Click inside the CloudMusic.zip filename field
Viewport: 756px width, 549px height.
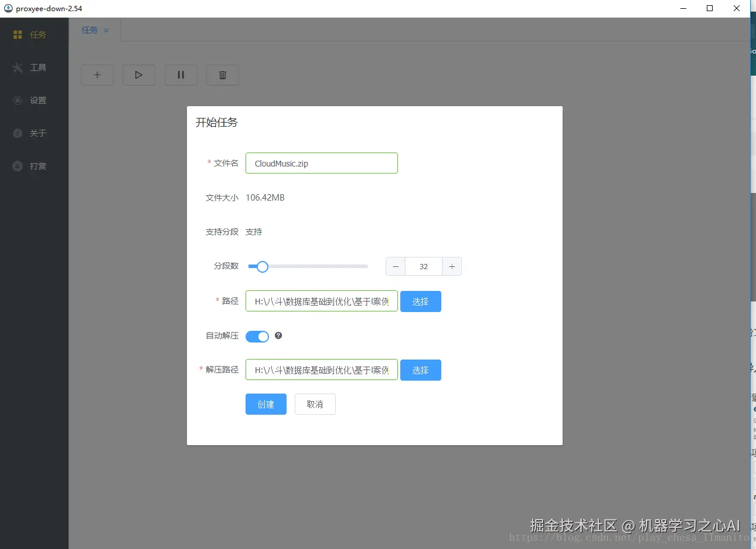tap(321, 163)
